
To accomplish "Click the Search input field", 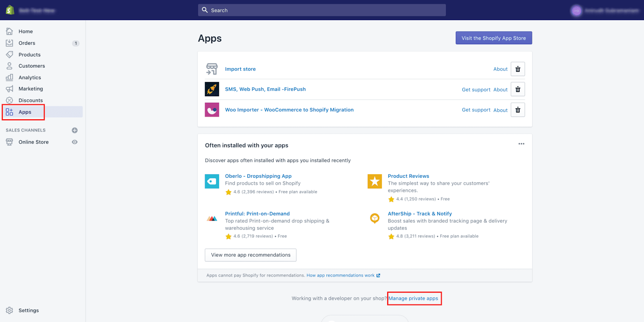I will click(322, 10).
